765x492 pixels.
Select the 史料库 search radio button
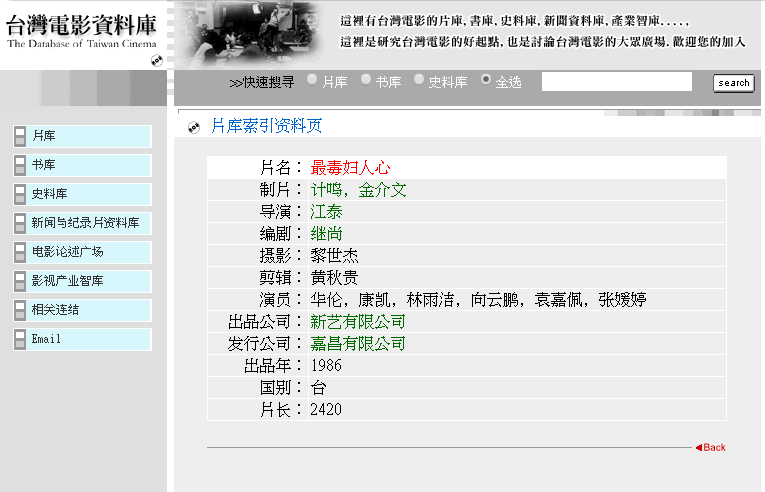[420, 80]
